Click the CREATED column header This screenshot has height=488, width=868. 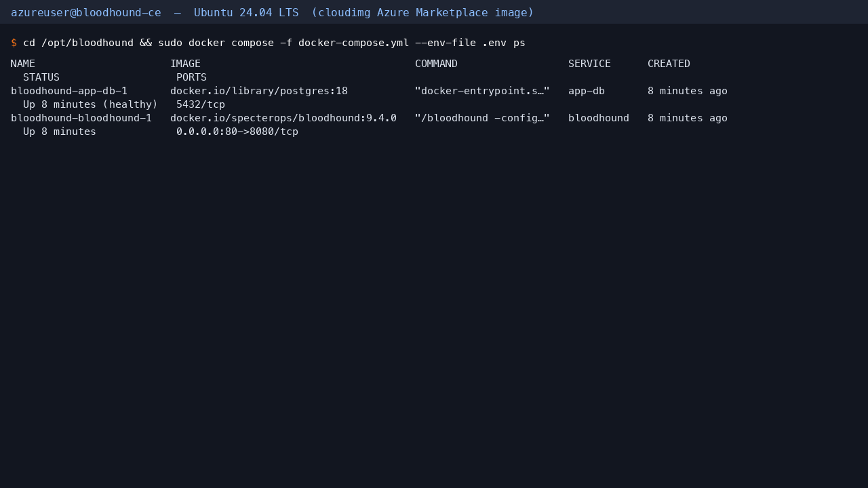tap(669, 64)
